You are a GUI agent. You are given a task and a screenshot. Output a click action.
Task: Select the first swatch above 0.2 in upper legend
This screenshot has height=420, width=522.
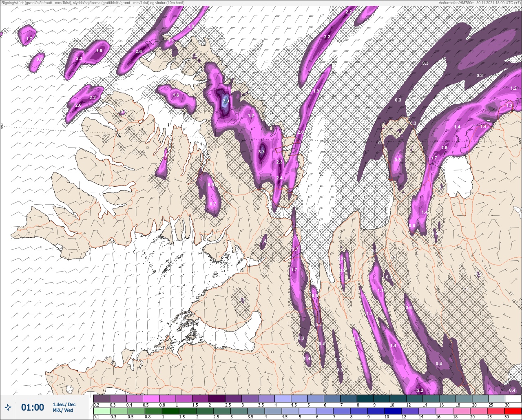(102, 398)
